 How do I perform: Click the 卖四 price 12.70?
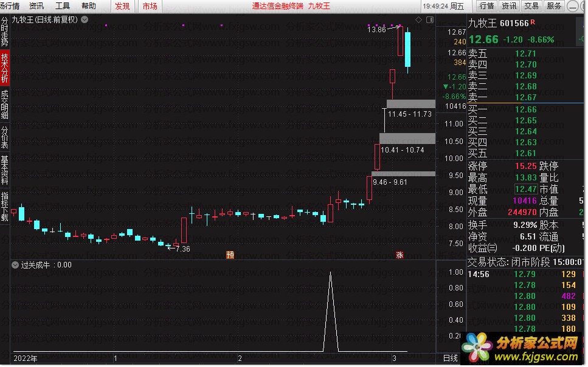point(525,64)
